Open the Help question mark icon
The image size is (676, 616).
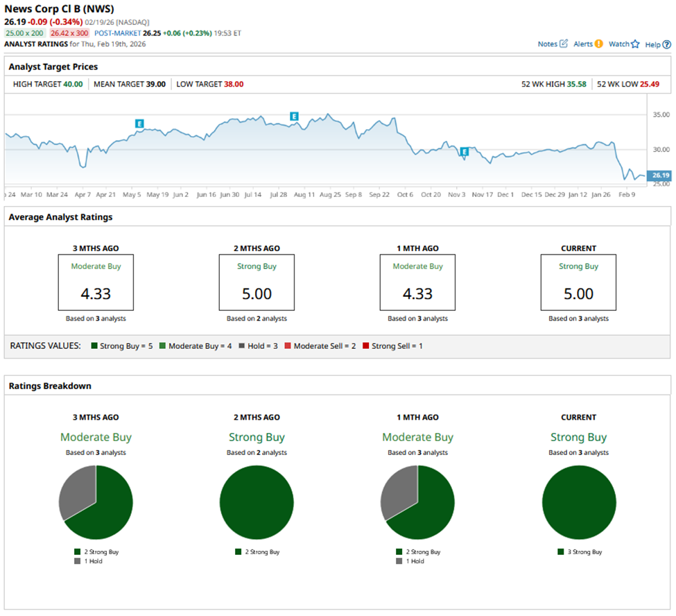666,44
